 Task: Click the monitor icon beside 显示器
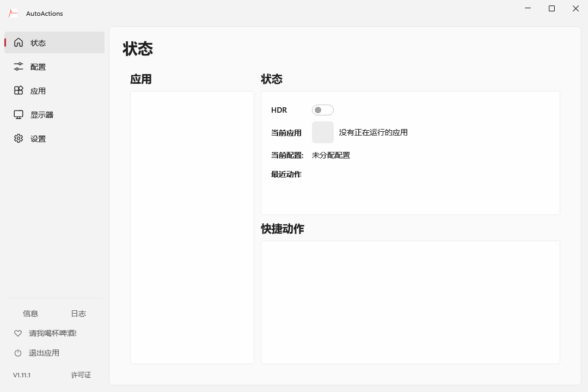point(19,114)
